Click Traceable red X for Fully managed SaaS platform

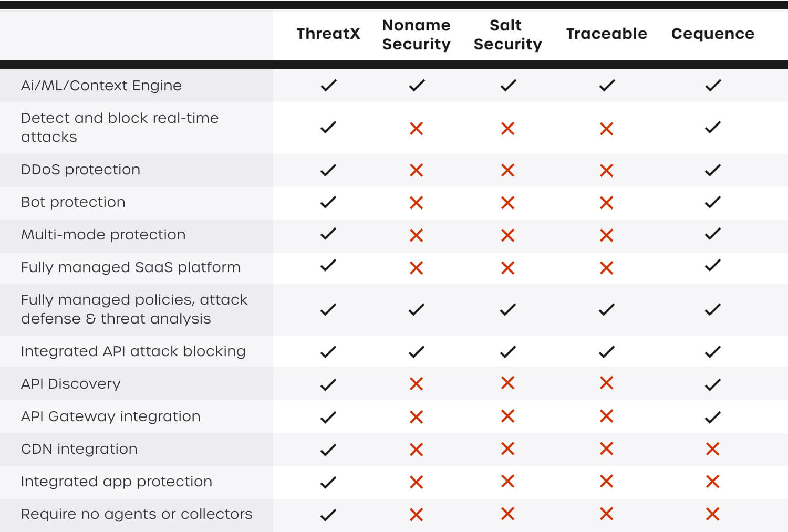coord(607,268)
